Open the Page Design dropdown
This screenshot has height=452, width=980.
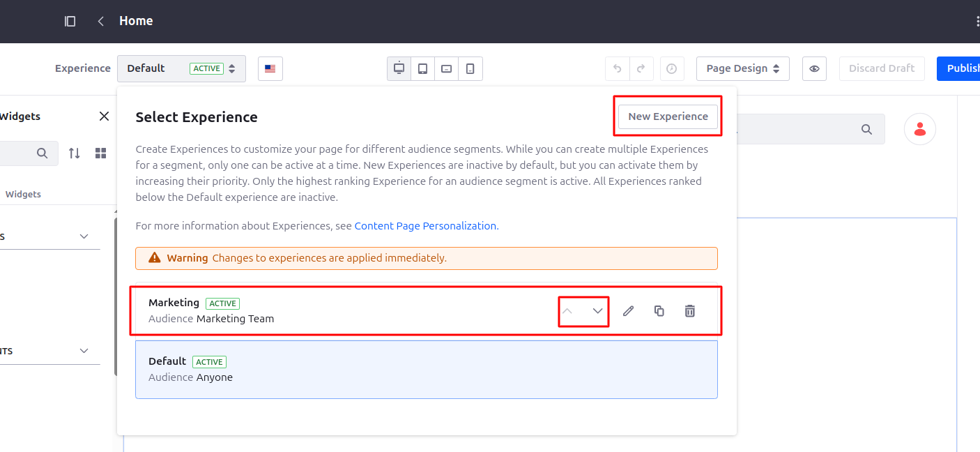[x=743, y=68]
